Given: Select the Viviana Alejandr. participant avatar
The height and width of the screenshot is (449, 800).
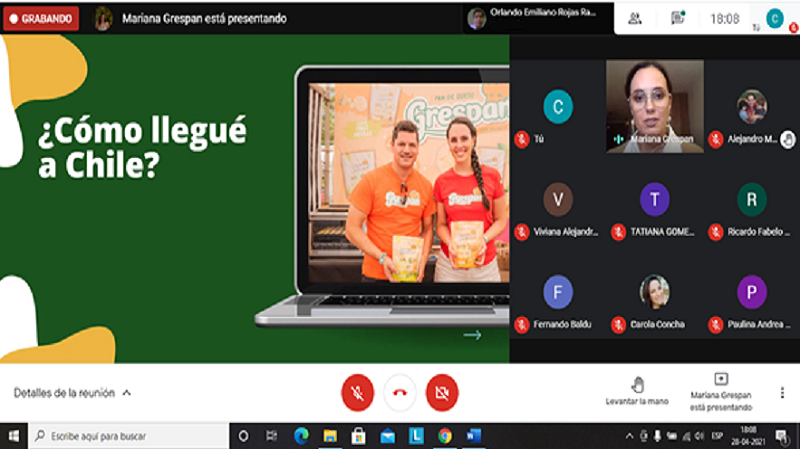Looking at the screenshot, I should tap(558, 199).
